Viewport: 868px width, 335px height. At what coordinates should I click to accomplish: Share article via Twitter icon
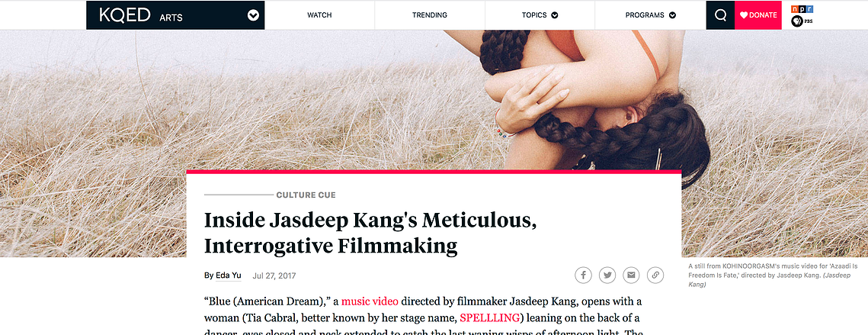pyautogui.click(x=607, y=275)
